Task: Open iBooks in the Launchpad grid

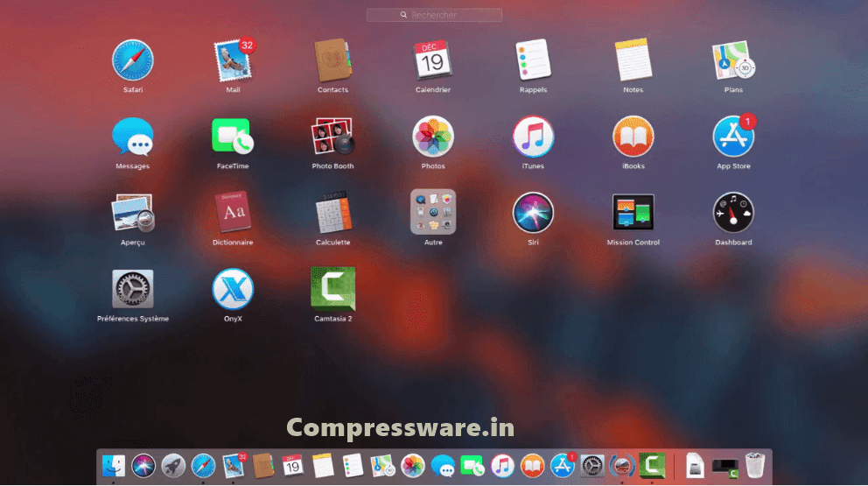Action: (x=633, y=137)
